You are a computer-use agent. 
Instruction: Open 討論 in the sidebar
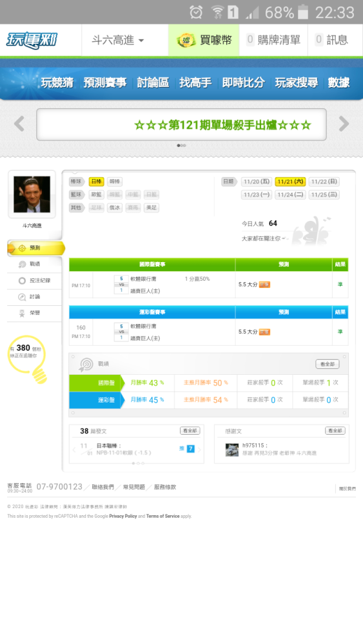point(35,296)
